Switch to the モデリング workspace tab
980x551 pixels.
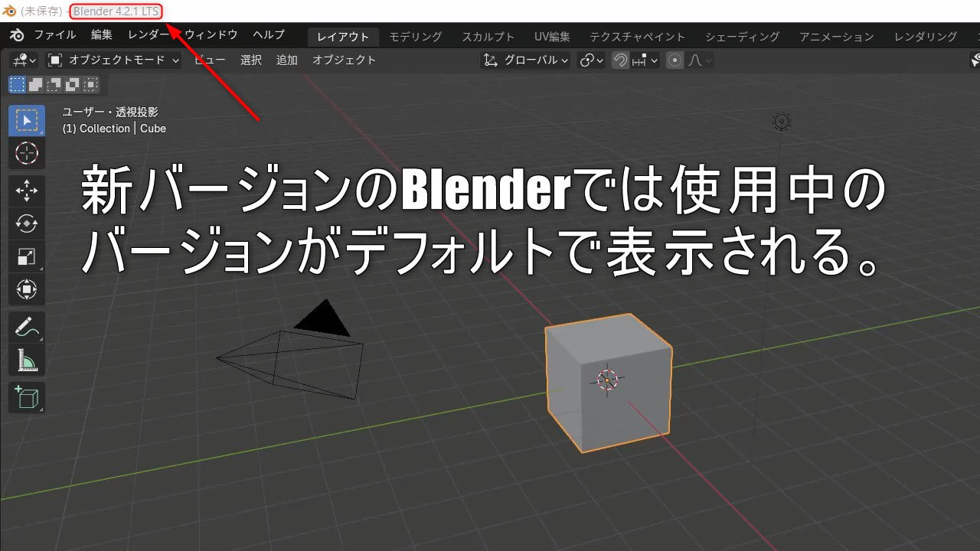pos(414,36)
